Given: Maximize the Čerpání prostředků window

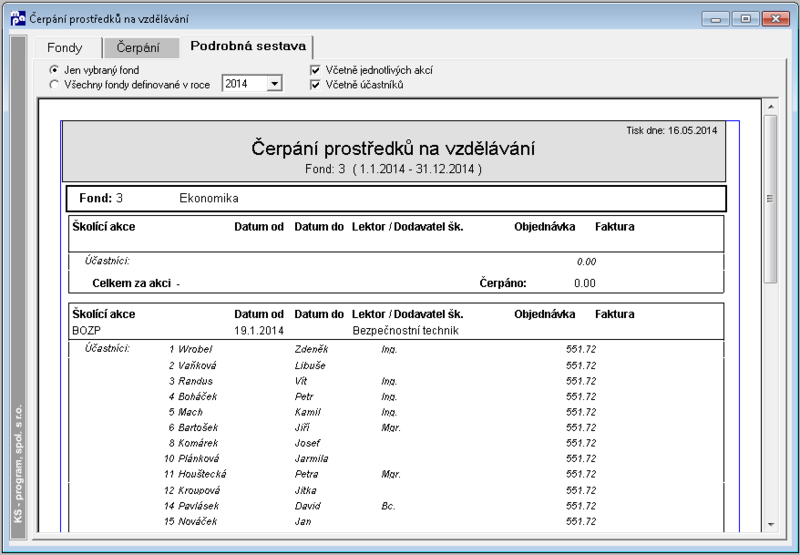Looking at the screenshot, I should (745, 19).
